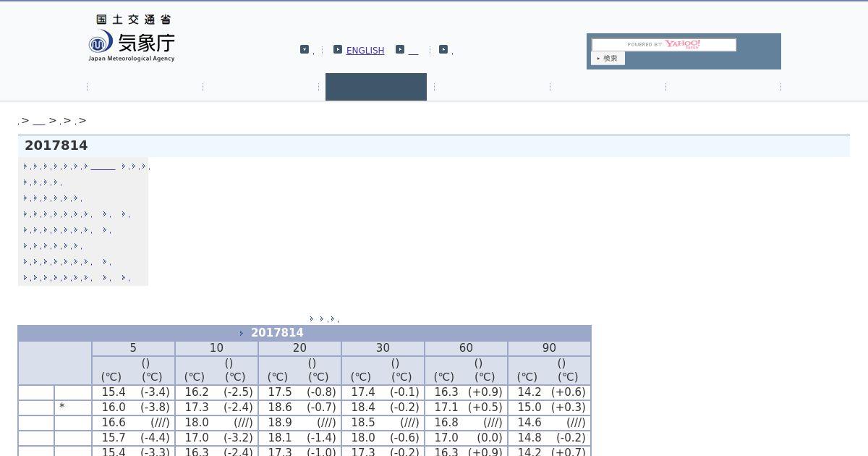This screenshot has height=456, width=868.
Task: Click the arrow icon beside ENGLISH
Action: tap(338, 49)
